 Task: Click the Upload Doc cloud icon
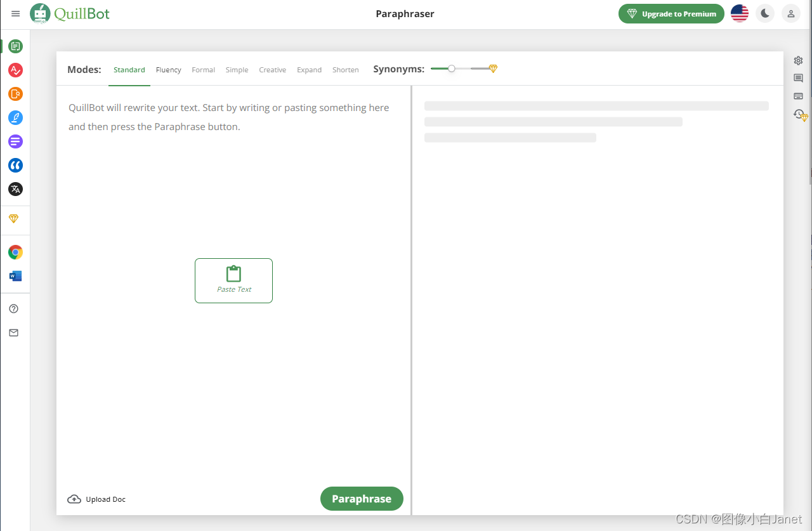74,499
